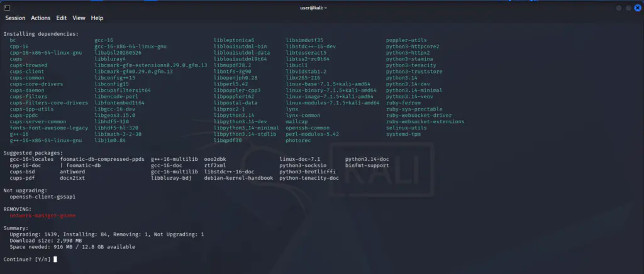The height and width of the screenshot is (274, 644).
Task: Click the libabsl20260526 package name
Action: coord(118,53)
